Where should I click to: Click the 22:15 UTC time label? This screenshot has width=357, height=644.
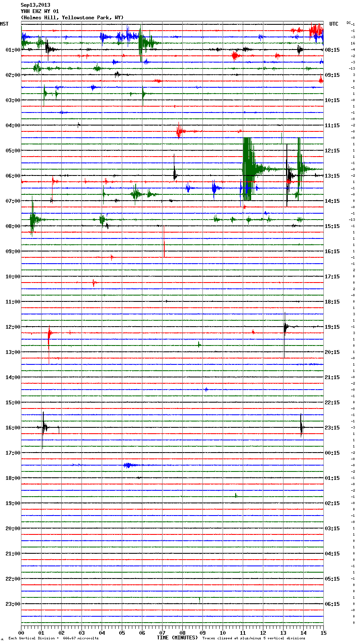[332, 403]
